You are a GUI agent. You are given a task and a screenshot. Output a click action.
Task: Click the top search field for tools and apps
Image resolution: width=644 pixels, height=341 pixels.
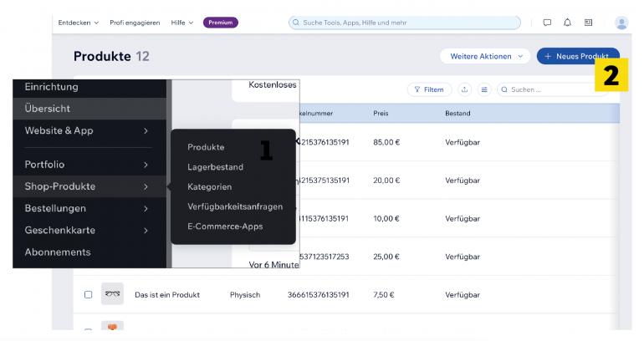[405, 23]
